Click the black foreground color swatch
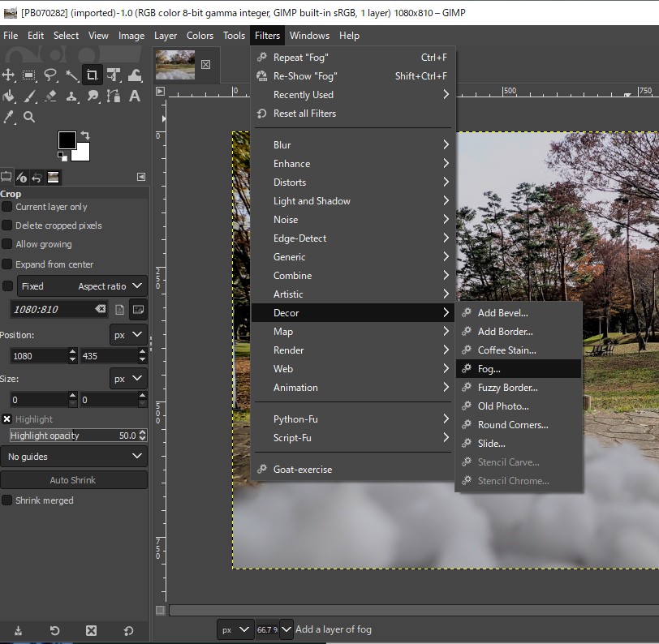Image resolution: width=659 pixels, height=644 pixels. click(66, 139)
